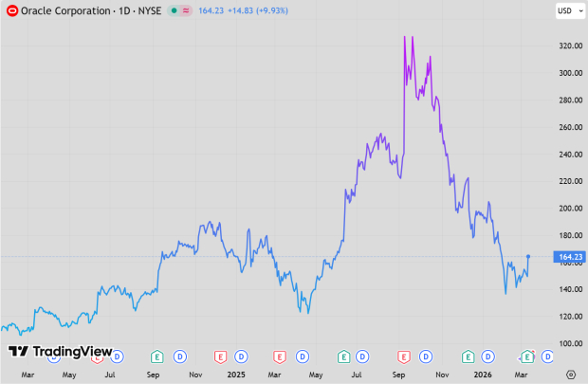Open the rightmost dividend marker
This screenshot has width=588, height=384.
tap(547, 357)
